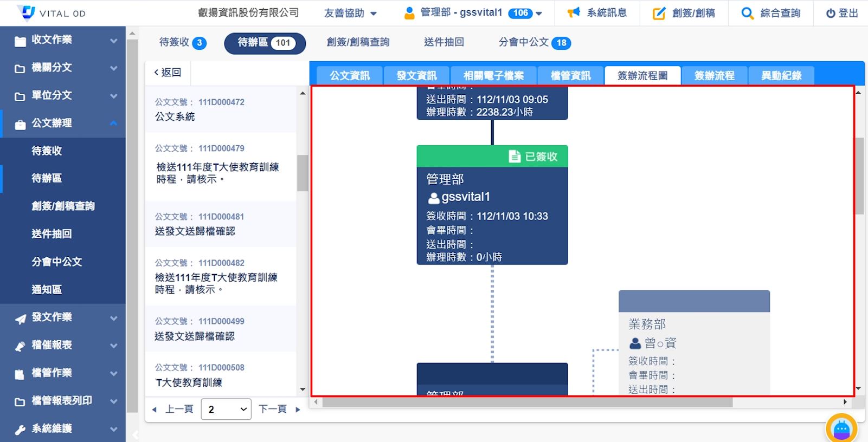Click the 創簽/創稿 pencil icon in header
The height and width of the screenshot is (442, 868).
[659, 14]
